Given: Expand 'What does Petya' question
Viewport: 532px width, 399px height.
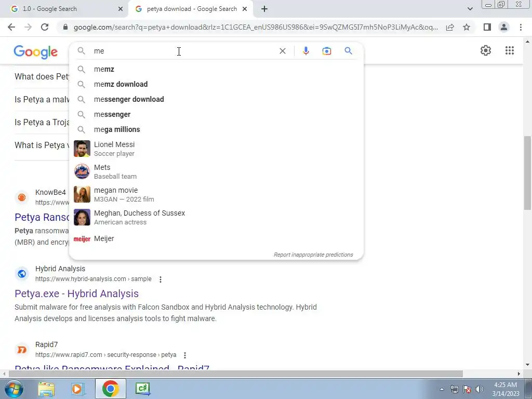Looking at the screenshot, I should click(42, 77).
